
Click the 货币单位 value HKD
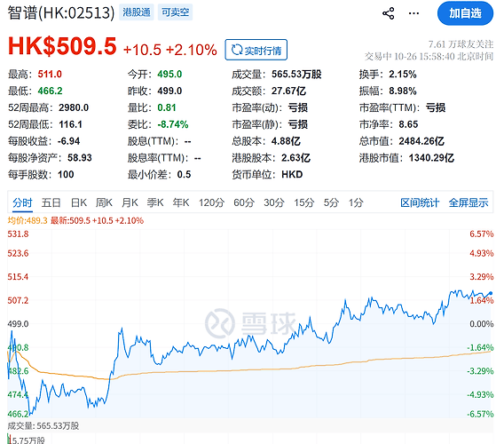tap(292, 175)
